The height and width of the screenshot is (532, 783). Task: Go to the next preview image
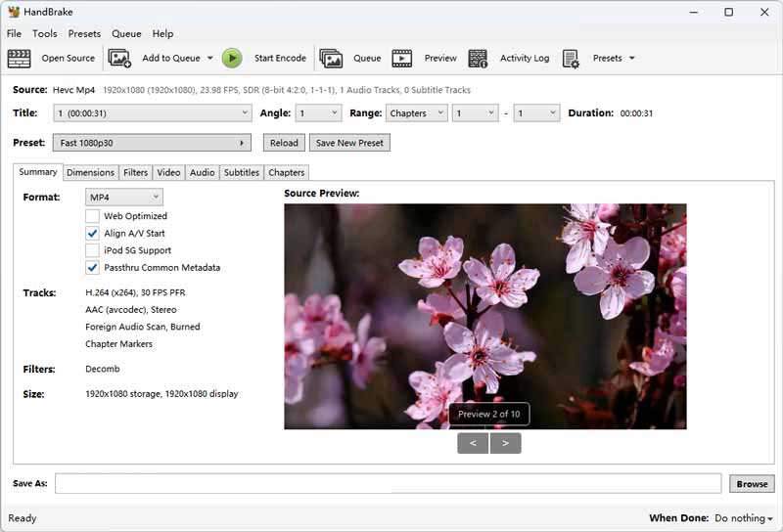(506, 443)
